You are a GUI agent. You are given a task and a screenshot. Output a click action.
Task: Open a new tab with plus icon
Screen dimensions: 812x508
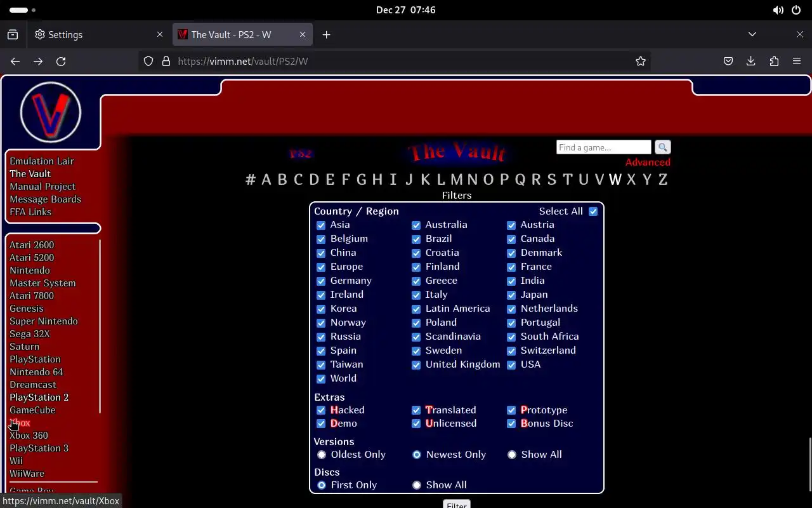pos(326,34)
